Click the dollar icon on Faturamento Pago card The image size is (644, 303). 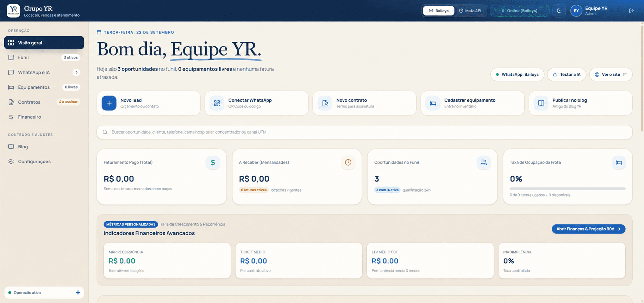[x=213, y=162]
